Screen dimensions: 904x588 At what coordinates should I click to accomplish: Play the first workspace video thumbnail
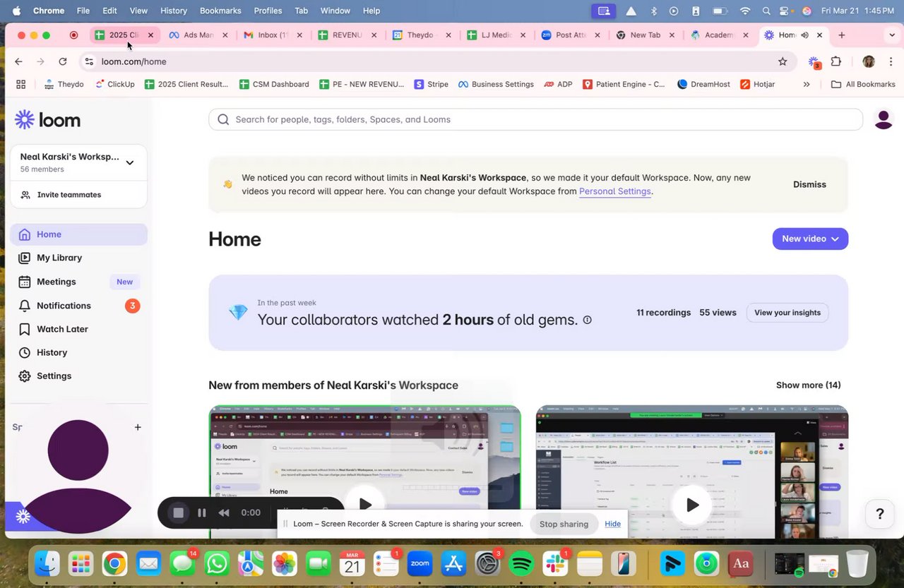[x=365, y=504]
